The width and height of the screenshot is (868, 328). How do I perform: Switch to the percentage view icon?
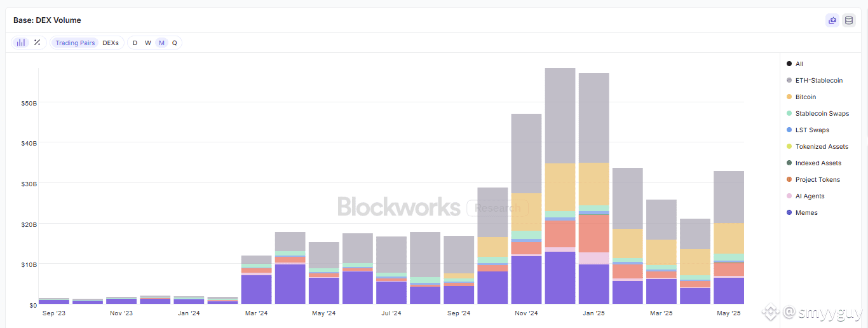coord(37,43)
